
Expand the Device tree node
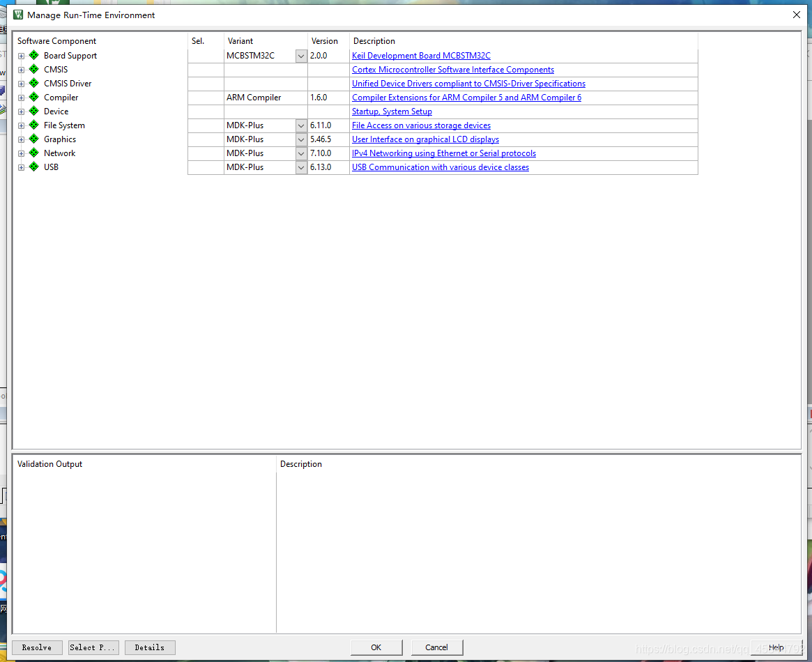pos(21,111)
